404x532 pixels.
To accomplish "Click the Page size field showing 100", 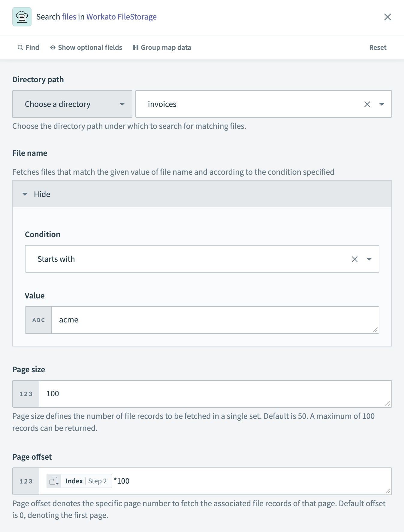I will click(x=215, y=394).
